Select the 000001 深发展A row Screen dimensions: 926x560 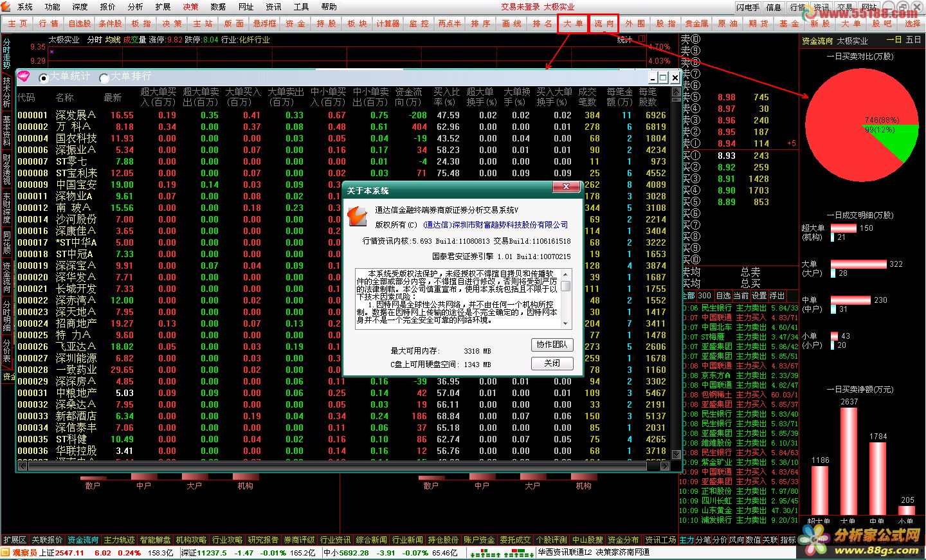(x=343, y=115)
